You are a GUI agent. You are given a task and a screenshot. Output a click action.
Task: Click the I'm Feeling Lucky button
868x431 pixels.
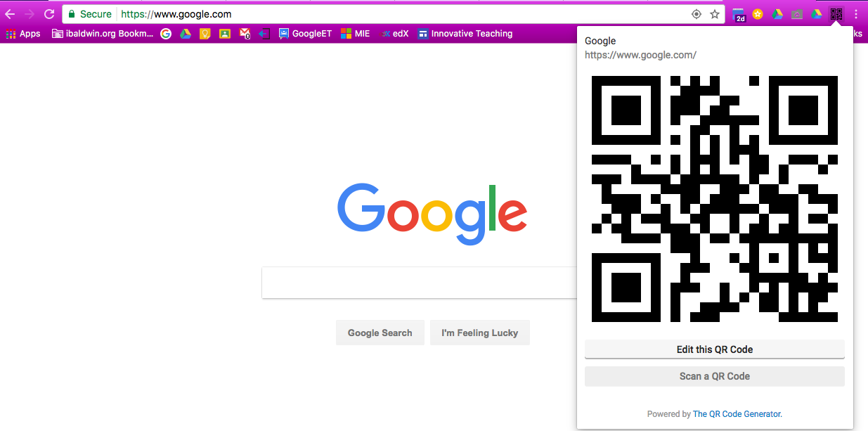point(480,333)
